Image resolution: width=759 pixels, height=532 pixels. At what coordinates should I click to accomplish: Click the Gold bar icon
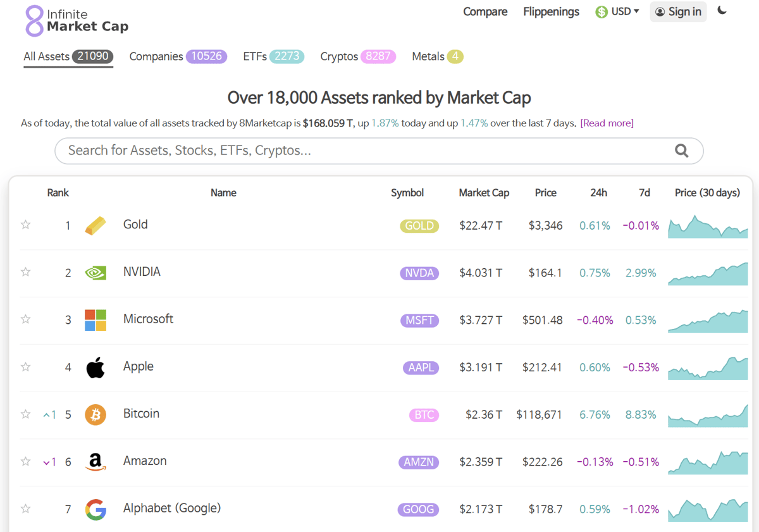pyautogui.click(x=96, y=225)
